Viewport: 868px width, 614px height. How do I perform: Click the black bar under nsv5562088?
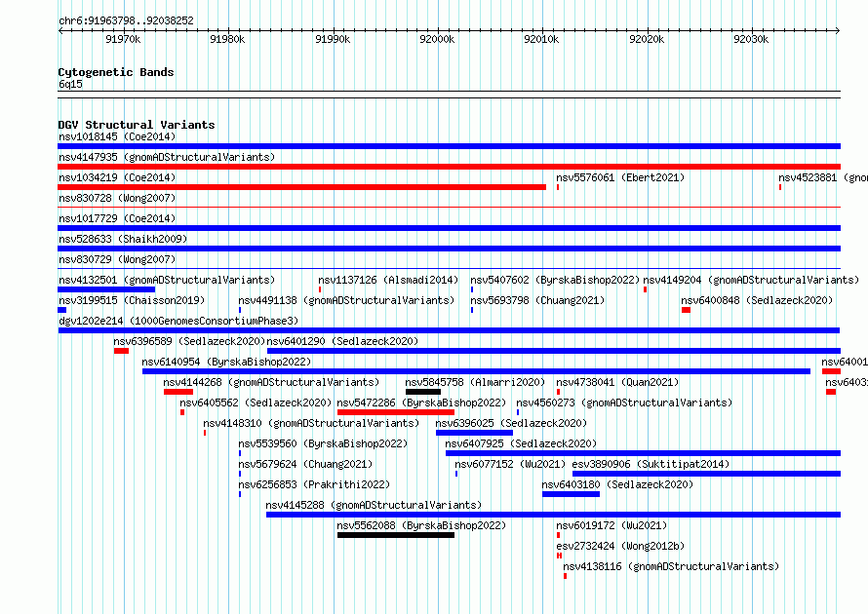[396, 535]
